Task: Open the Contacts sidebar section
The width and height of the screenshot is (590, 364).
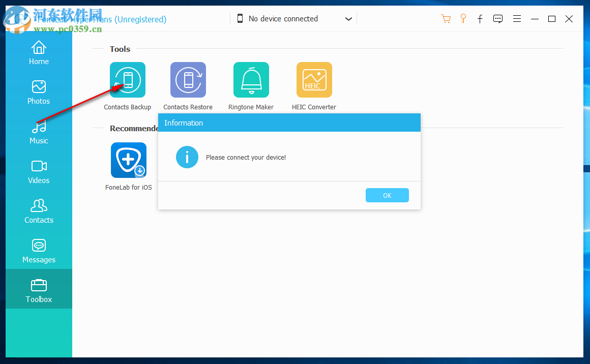Action: (x=39, y=211)
